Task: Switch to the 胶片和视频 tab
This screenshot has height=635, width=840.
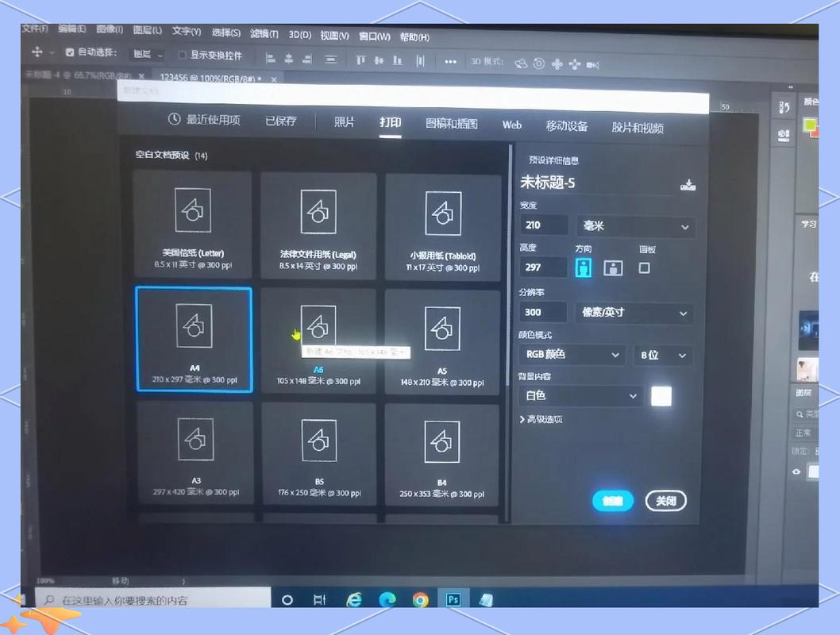Action: (638, 128)
